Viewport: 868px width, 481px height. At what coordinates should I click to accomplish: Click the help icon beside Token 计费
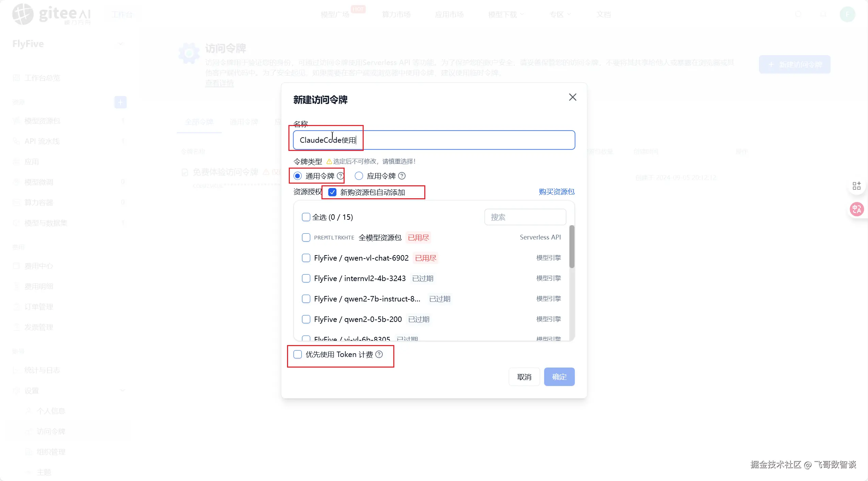(x=379, y=354)
